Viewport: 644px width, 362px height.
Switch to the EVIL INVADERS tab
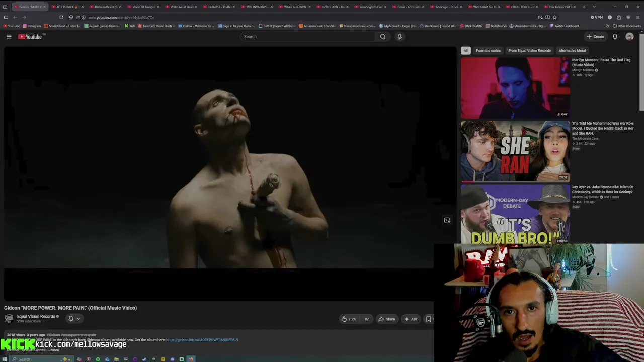click(256, 7)
